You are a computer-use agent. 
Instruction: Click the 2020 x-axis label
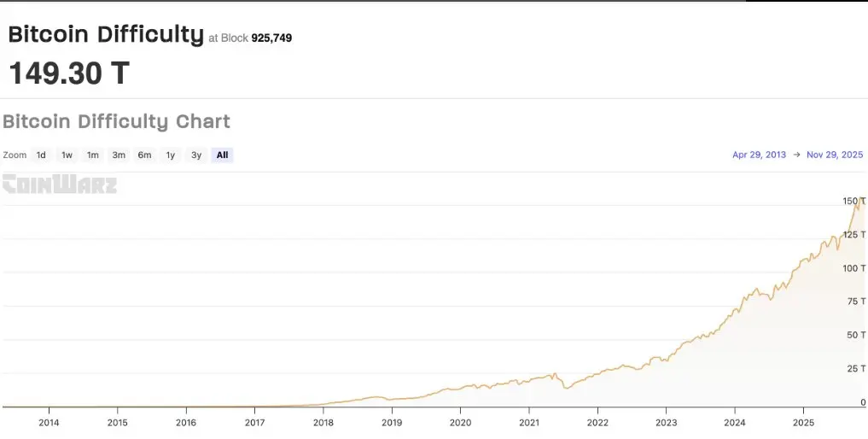click(x=460, y=423)
